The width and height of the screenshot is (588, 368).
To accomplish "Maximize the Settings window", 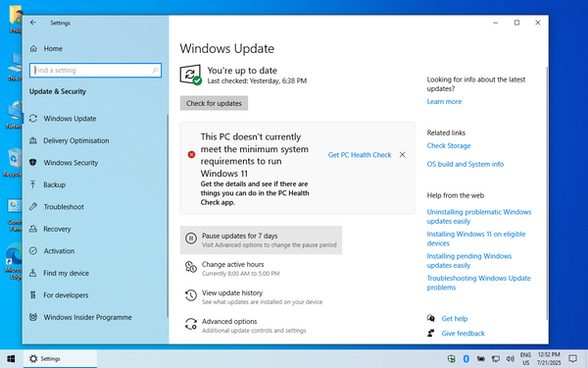I will (516, 23).
